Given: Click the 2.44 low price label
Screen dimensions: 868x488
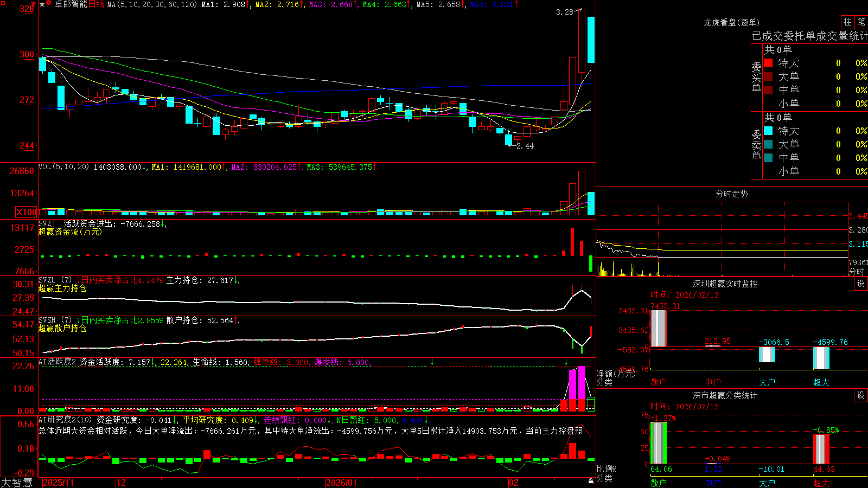Looking at the screenshot, I should click(x=525, y=146).
